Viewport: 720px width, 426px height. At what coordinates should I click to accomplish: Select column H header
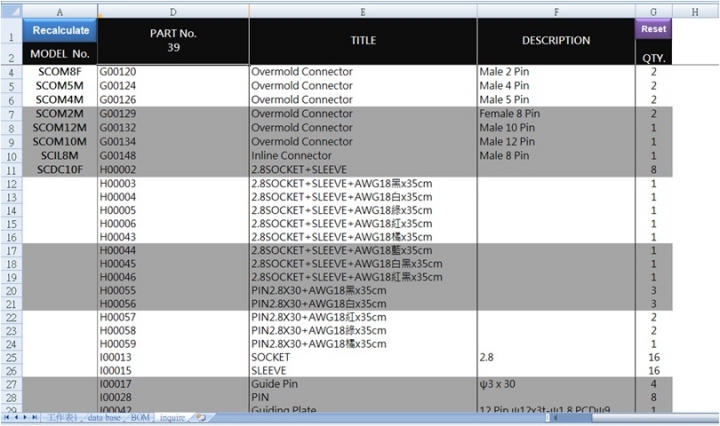tap(695, 12)
